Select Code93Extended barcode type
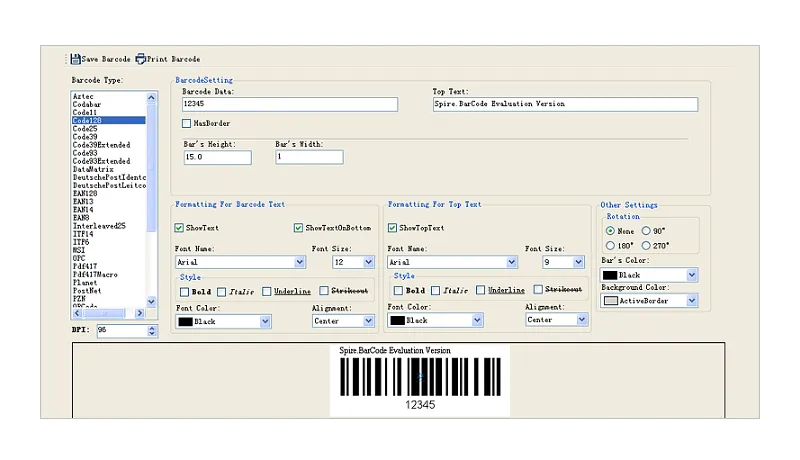The image size is (800, 460). 109,161
